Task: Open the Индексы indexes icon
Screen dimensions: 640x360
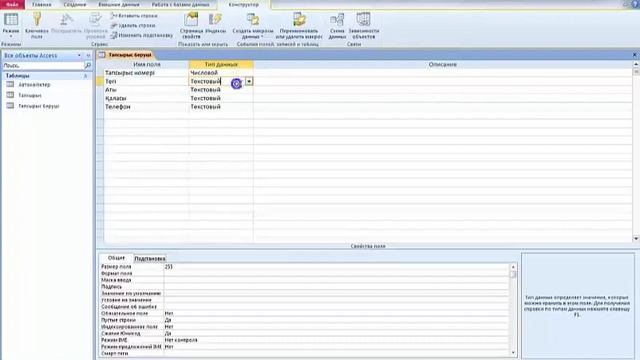Action: click(215, 19)
